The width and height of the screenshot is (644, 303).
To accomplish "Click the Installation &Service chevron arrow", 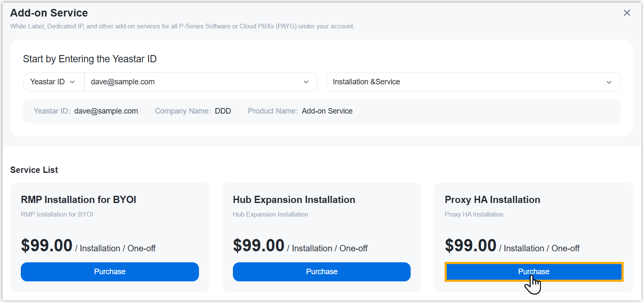I will click(x=609, y=82).
